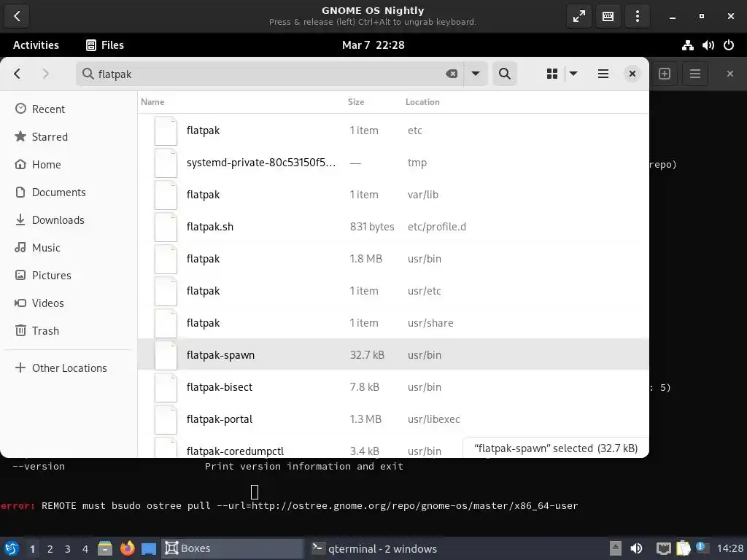Clear the search text
This screenshot has height=560, width=747.
point(451,74)
